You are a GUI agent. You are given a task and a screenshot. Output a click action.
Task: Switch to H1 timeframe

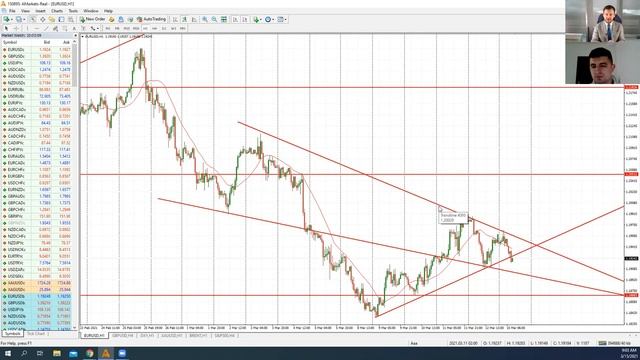pos(145,29)
